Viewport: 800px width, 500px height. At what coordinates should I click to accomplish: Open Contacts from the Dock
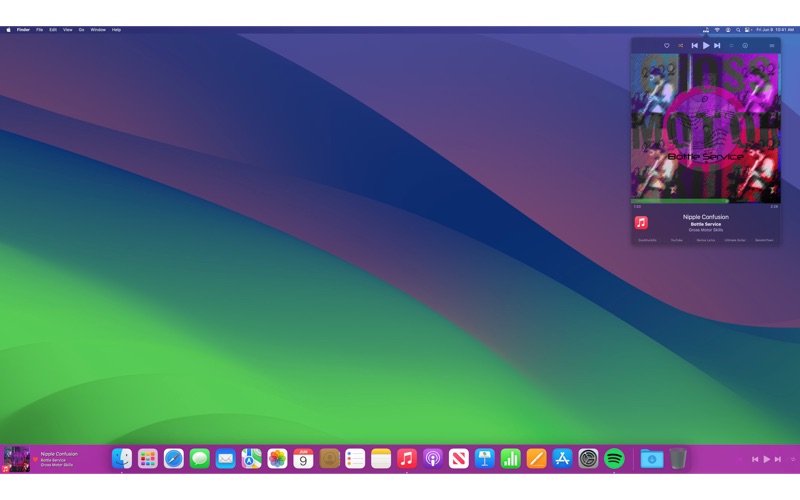(x=329, y=458)
